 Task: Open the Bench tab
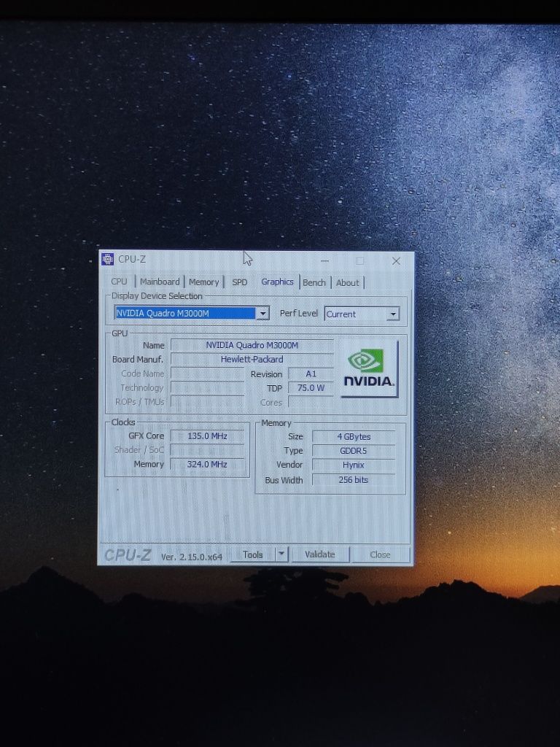pos(314,282)
